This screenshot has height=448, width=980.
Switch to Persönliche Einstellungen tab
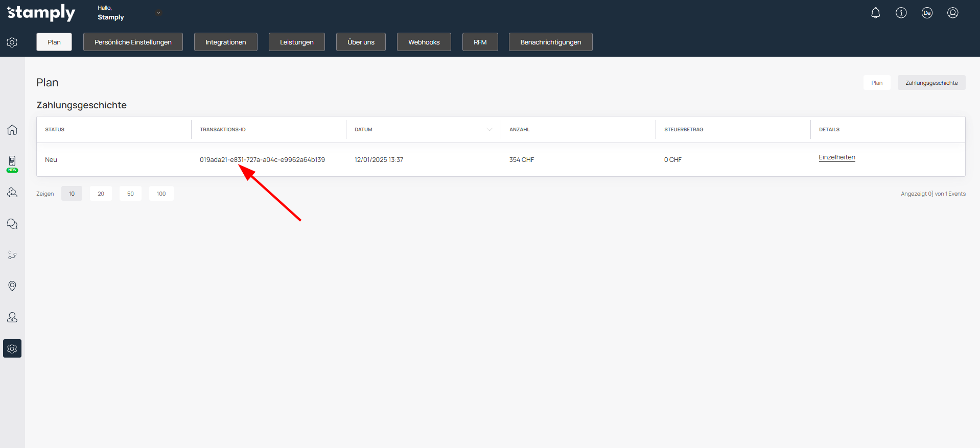(x=133, y=42)
